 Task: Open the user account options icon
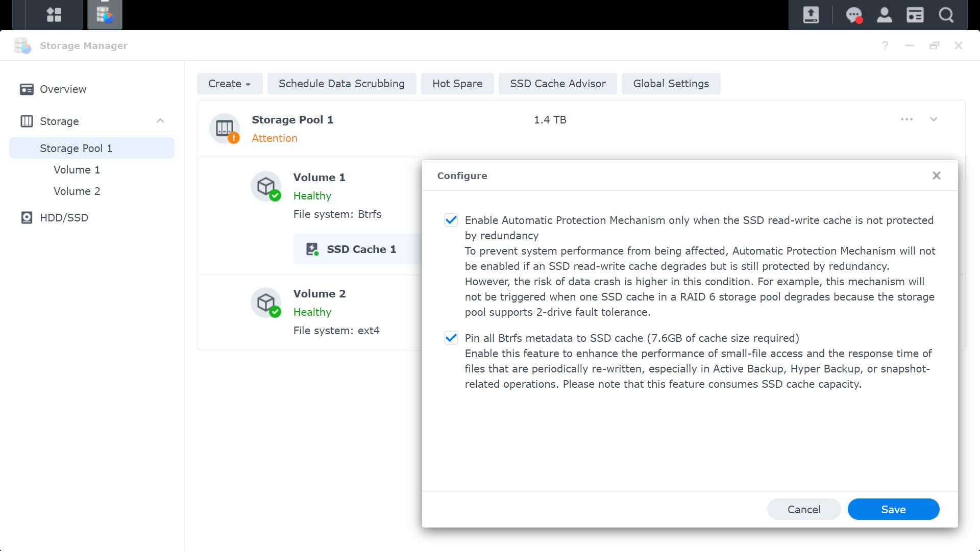tap(884, 15)
